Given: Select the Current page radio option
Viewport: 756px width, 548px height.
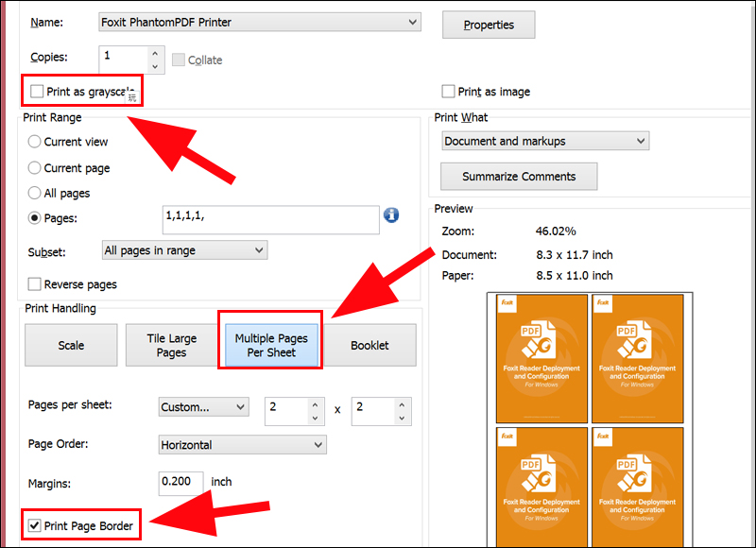Looking at the screenshot, I should pos(34,168).
